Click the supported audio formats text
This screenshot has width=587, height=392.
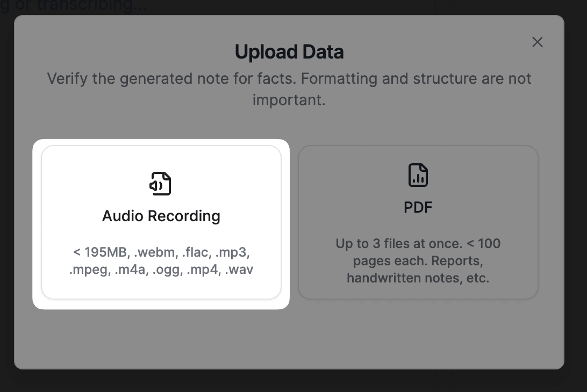(x=161, y=260)
